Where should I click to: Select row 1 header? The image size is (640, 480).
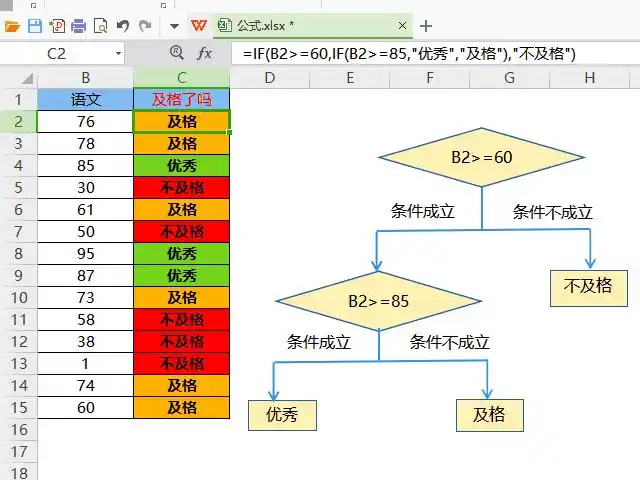[18, 99]
